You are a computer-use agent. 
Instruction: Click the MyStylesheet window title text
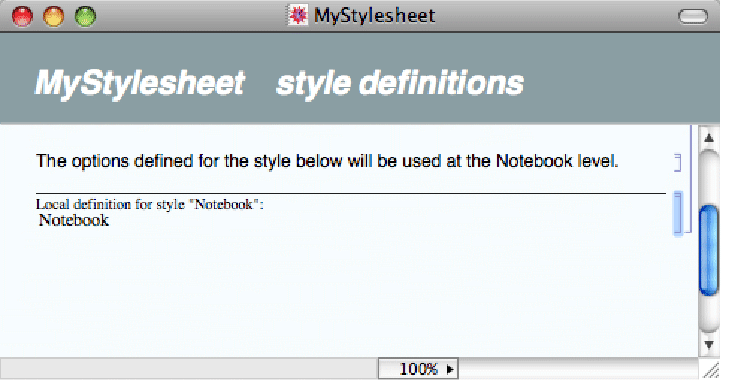[x=374, y=15]
